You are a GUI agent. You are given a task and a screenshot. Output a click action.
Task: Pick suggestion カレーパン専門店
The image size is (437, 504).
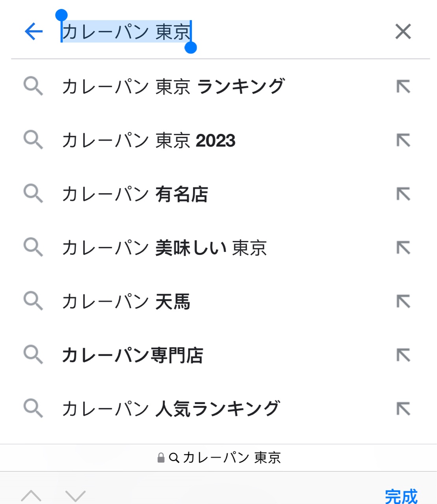tap(132, 356)
